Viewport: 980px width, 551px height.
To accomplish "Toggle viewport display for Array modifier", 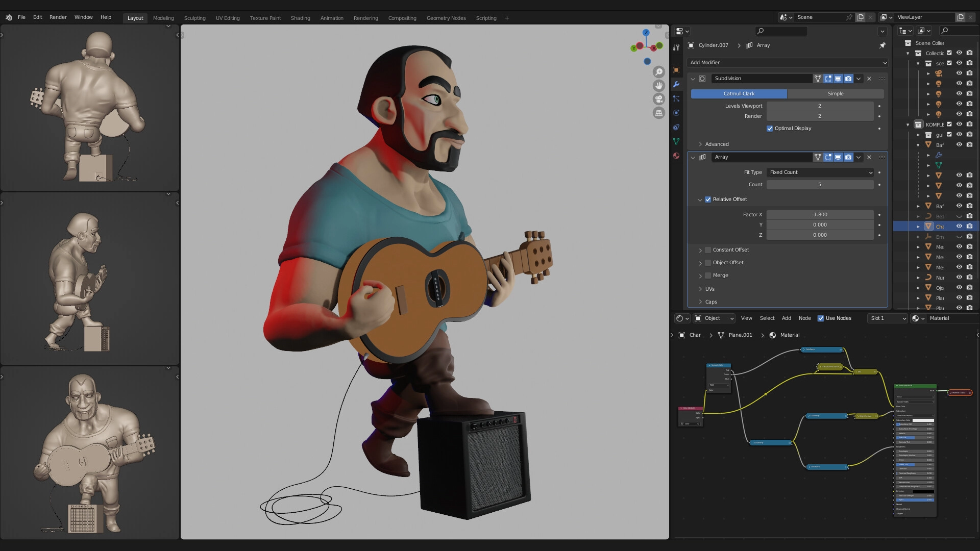I will click(x=838, y=157).
